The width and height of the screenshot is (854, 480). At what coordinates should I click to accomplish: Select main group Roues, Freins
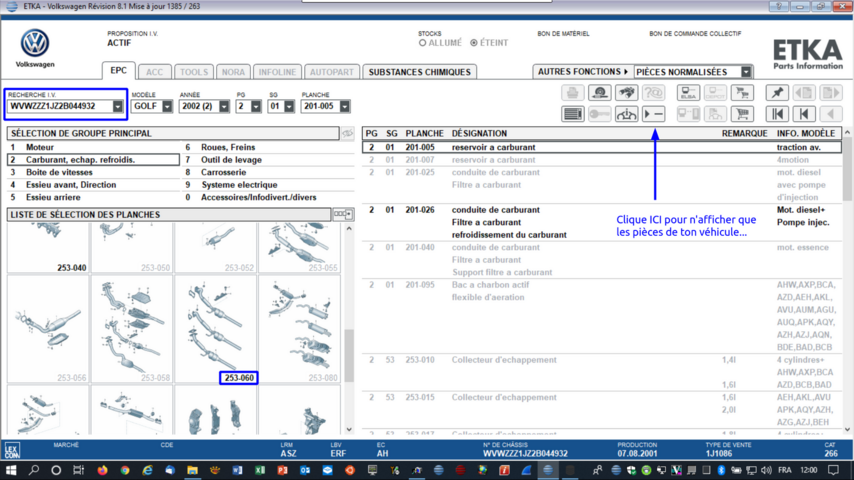268,147
